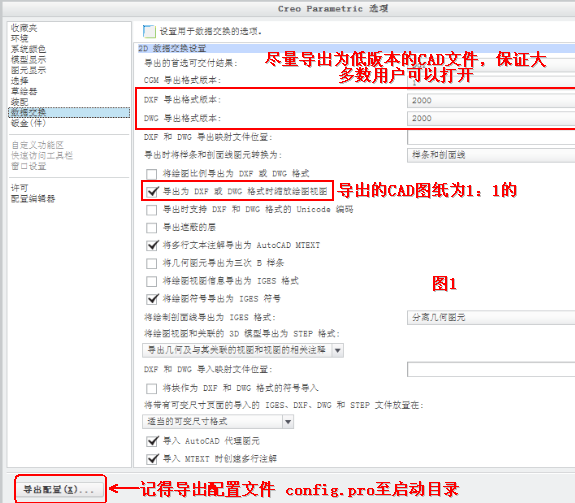Select the highlighted 数据交换 category
Screen dimensions: 575x503
69,112
